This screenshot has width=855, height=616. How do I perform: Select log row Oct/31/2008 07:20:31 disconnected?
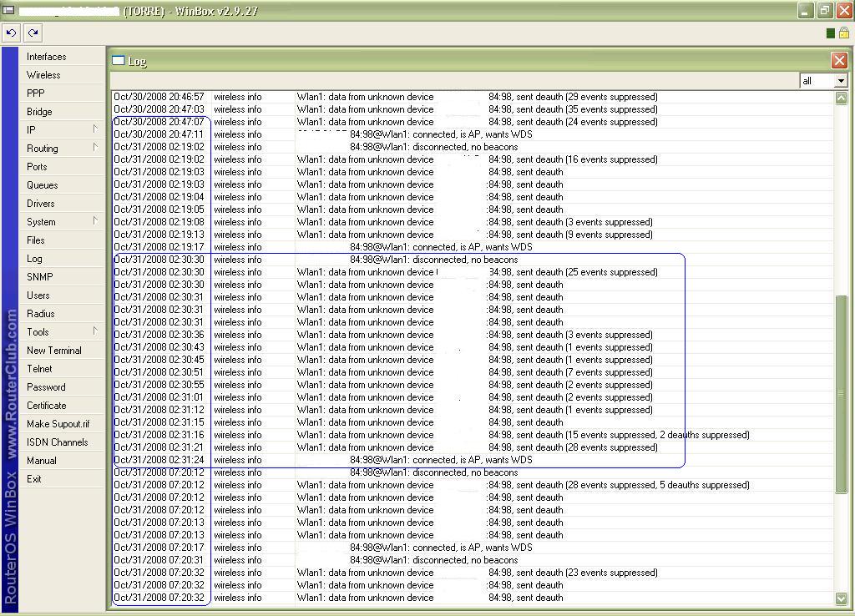coord(473,560)
